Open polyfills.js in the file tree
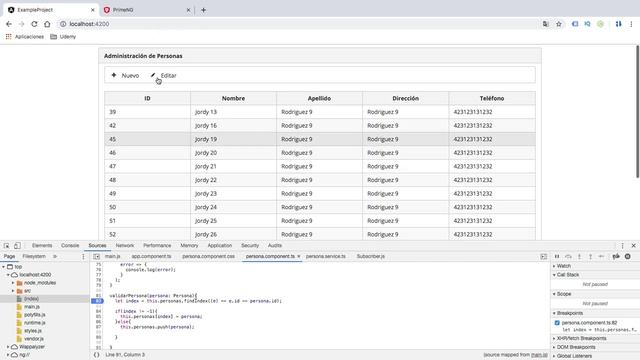640x360 pixels. coord(34,315)
